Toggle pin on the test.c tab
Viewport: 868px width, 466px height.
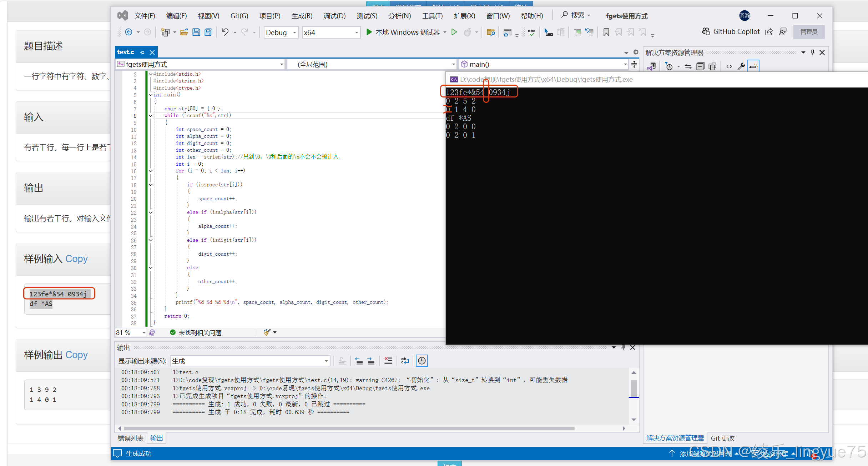(142, 52)
